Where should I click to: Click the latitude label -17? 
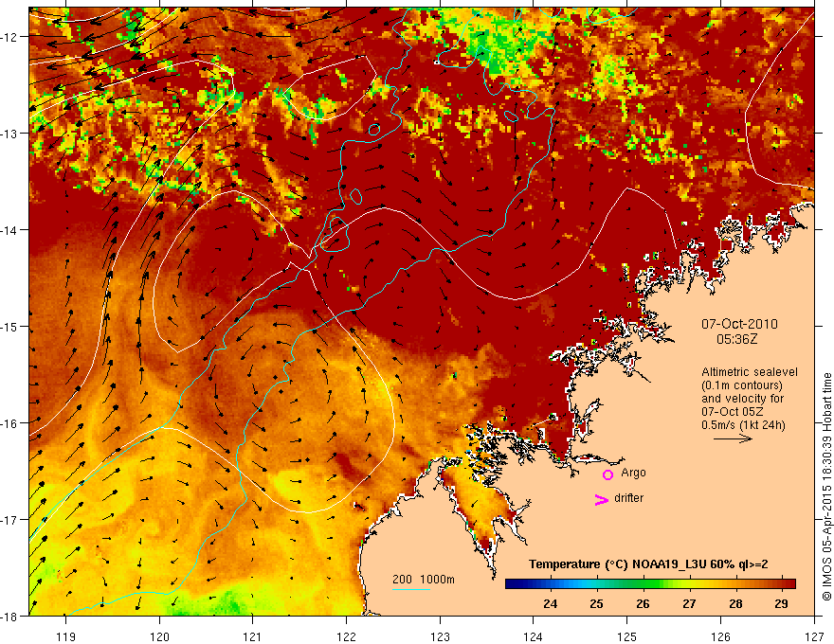tap(10, 519)
